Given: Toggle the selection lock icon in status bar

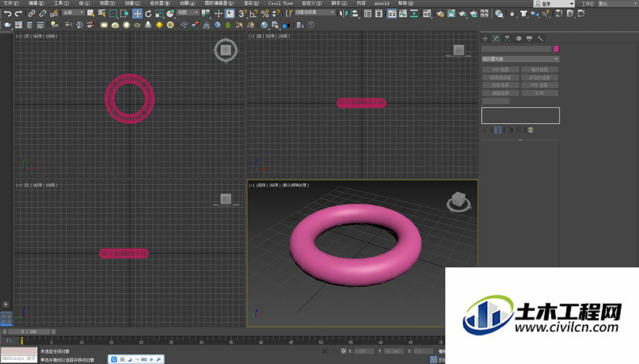Looking at the screenshot, I should [334, 351].
